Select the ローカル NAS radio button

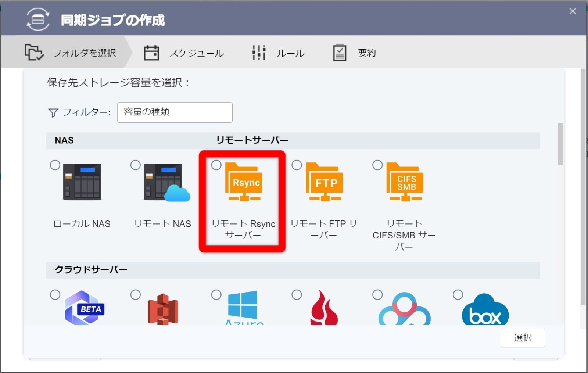[x=55, y=165]
